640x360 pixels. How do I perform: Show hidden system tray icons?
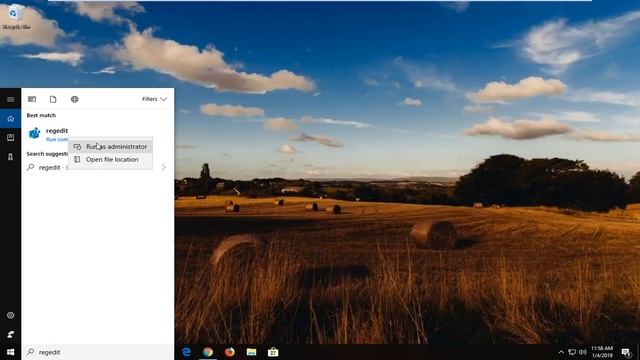point(561,352)
